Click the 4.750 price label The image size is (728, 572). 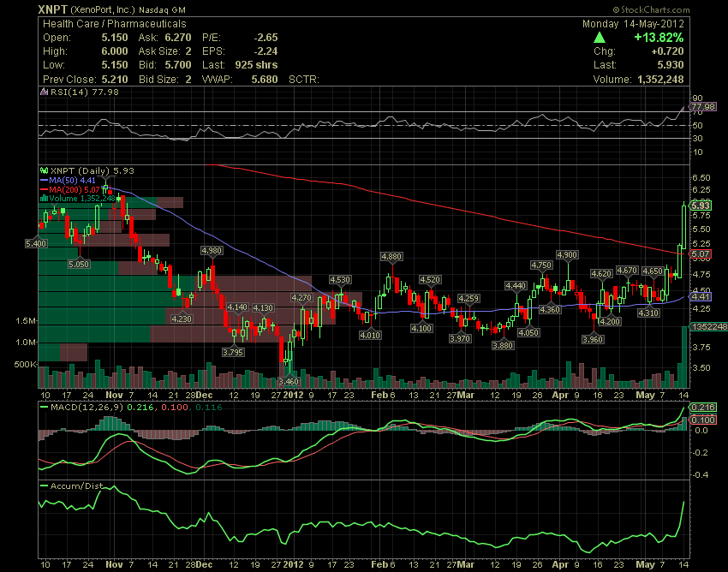541,265
